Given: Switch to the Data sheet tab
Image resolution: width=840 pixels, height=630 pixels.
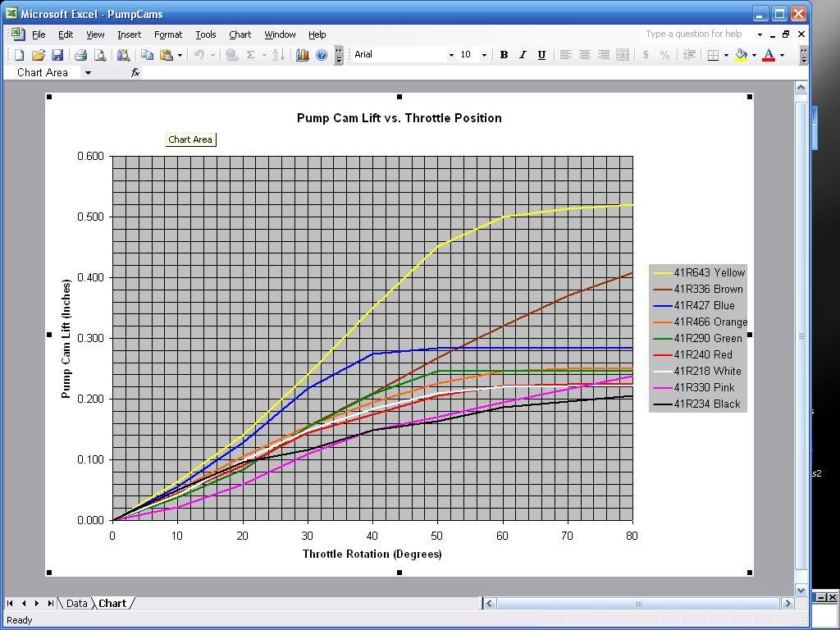Looking at the screenshot, I should click(x=76, y=603).
